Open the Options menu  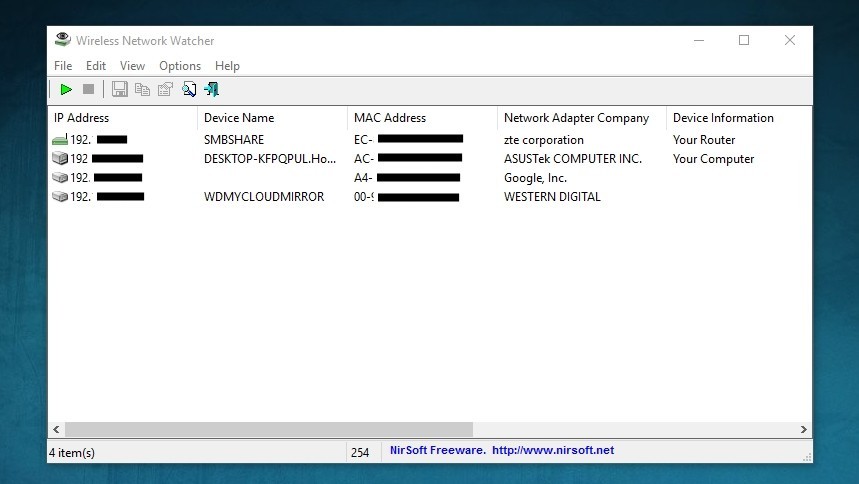(180, 66)
